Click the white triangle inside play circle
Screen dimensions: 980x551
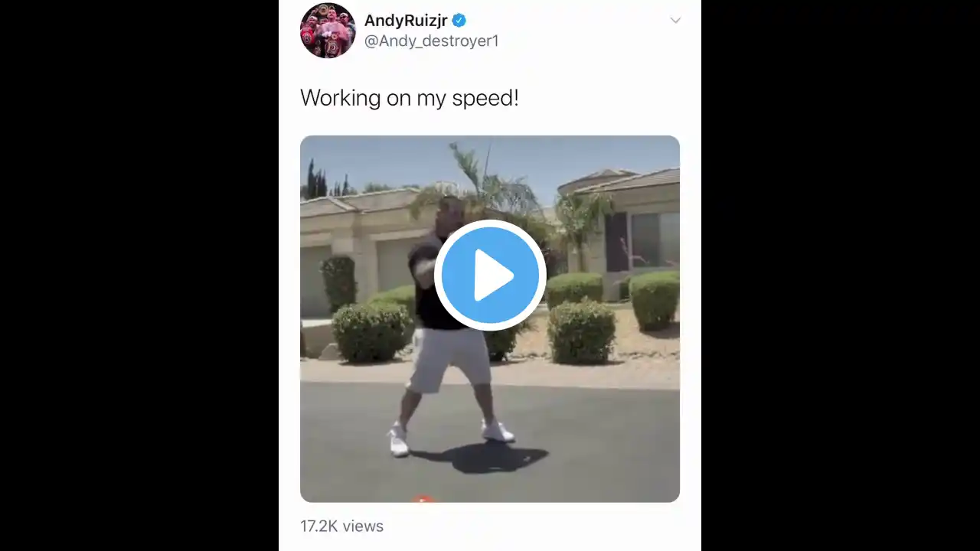tap(493, 275)
